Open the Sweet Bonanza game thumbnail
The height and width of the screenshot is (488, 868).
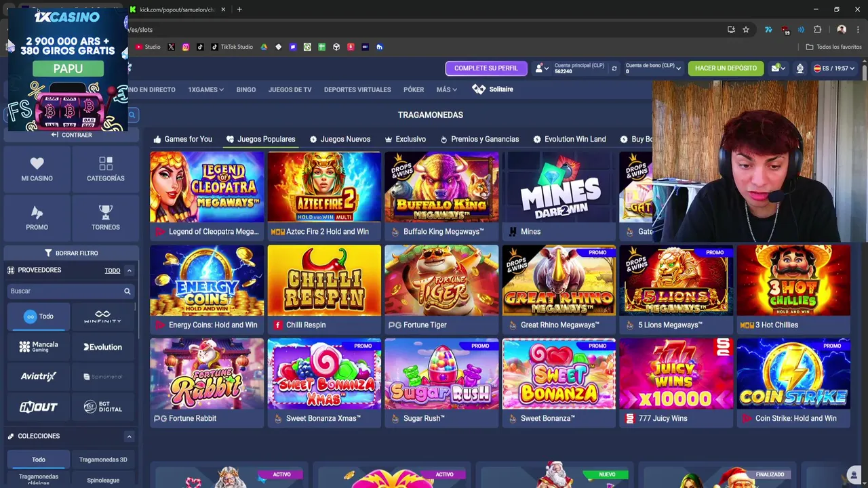pos(559,374)
